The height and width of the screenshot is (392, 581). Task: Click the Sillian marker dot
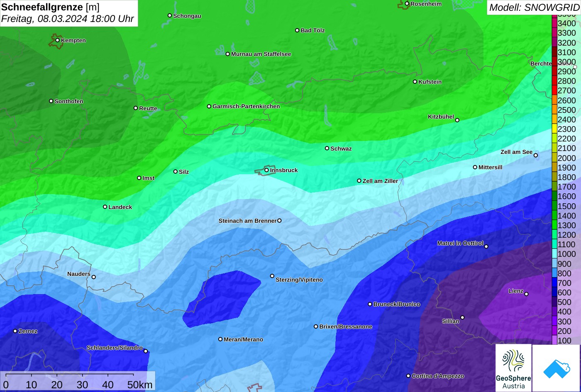pyautogui.click(x=462, y=318)
